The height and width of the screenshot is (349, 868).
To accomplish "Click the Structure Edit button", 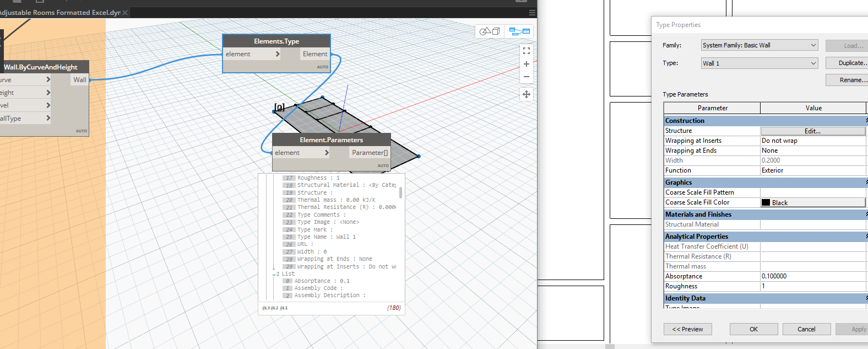I will coord(813,131).
